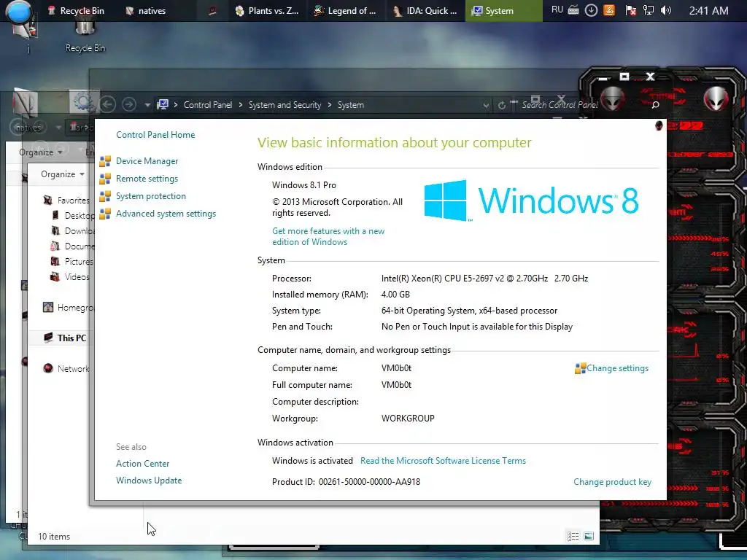The width and height of the screenshot is (747, 560).
Task: Select System and Security breadcrumb
Action: 285,105
